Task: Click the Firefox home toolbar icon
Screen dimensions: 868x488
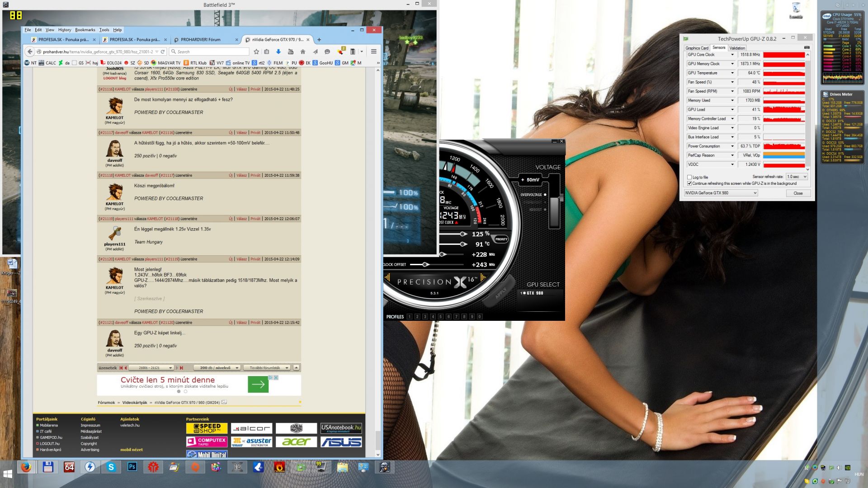Action: [303, 52]
